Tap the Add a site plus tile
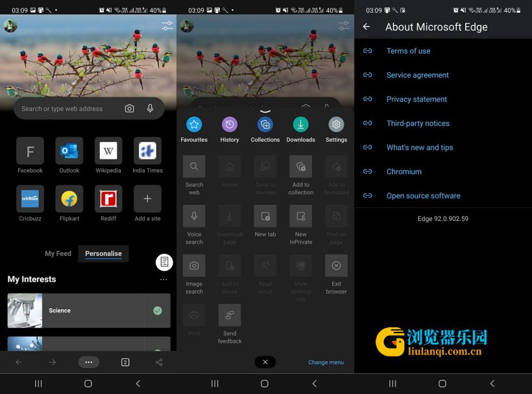Image resolution: width=532 pixels, height=394 pixels. point(147,199)
